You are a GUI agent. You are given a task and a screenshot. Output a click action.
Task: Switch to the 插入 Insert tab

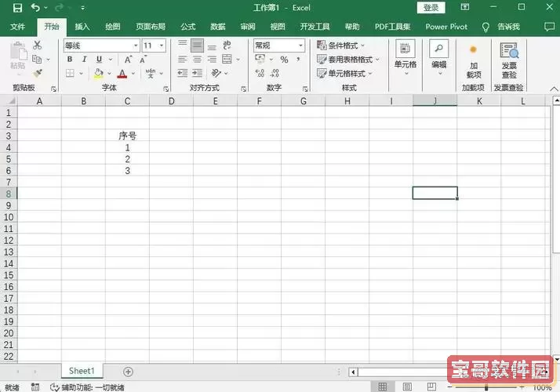coord(82,27)
